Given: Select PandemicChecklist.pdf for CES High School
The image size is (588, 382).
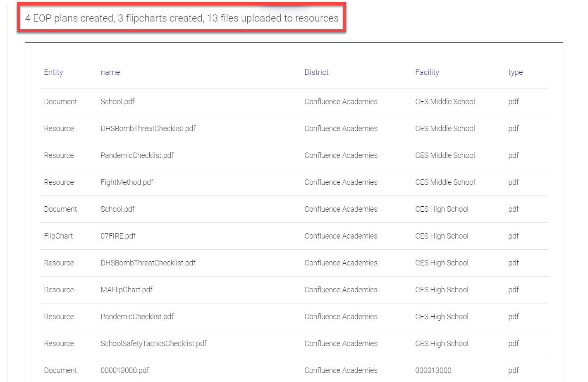Looking at the screenshot, I should 137,317.
